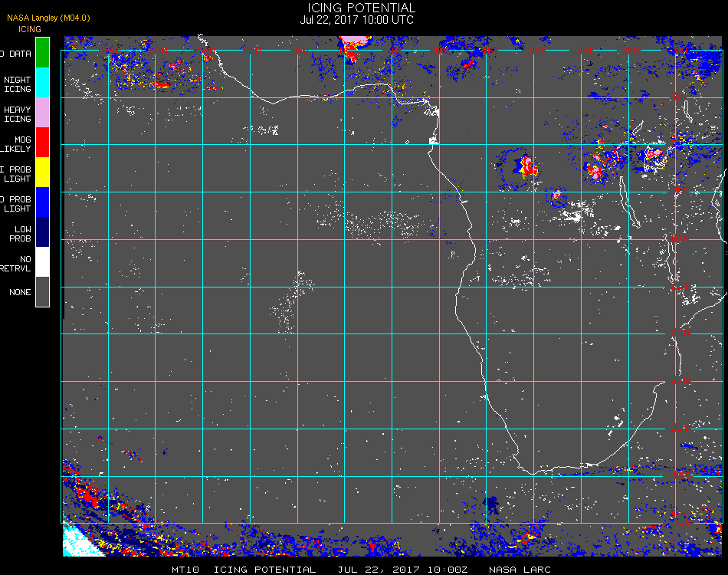
Task: Click 'NASA LARC' in the footer
Action: 520,570
